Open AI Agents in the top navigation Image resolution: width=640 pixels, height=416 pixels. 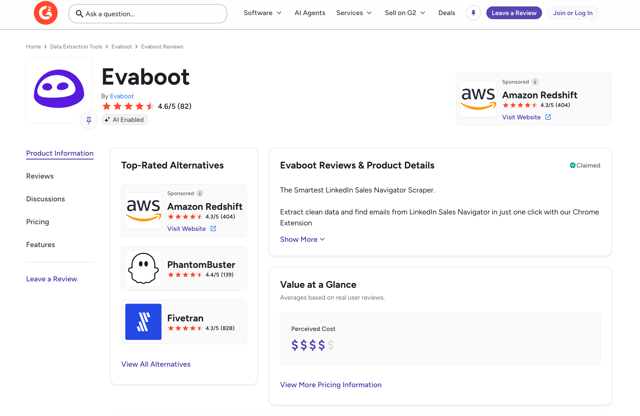[310, 13]
